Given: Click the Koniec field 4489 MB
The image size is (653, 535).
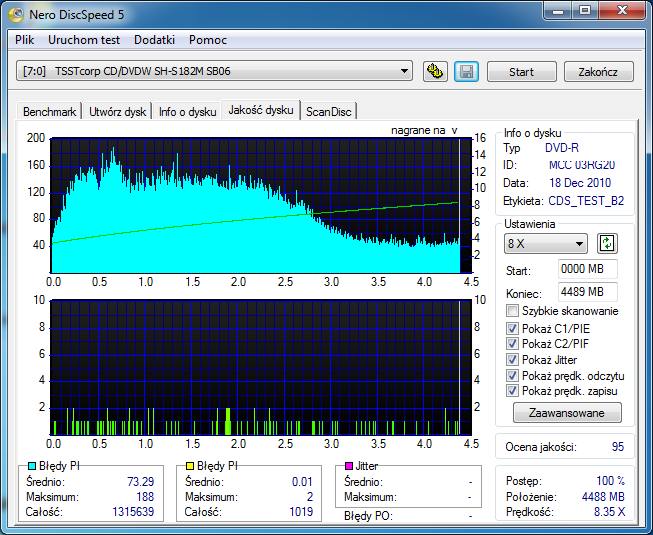Looking at the screenshot, I should click(x=588, y=292).
